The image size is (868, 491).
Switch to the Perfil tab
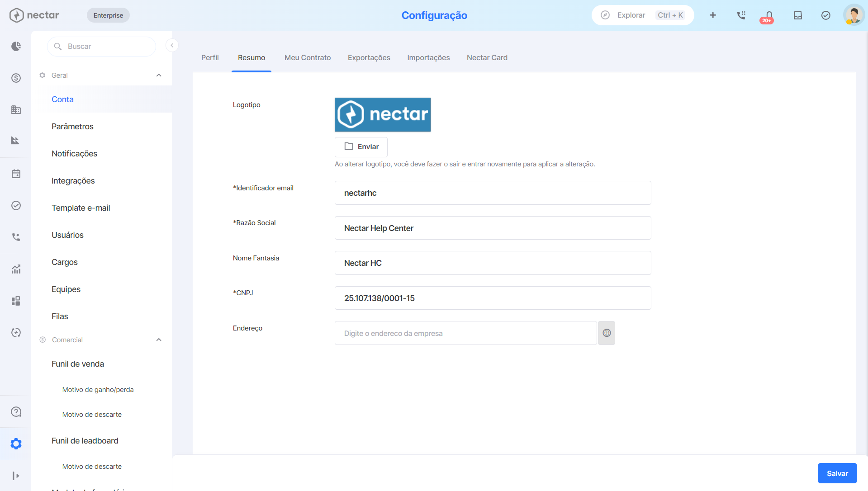click(210, 57)
